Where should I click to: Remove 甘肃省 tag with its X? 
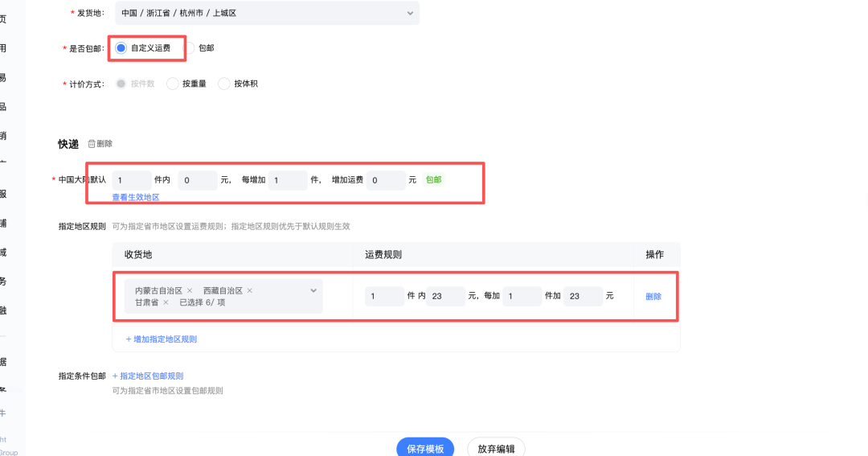166,302
